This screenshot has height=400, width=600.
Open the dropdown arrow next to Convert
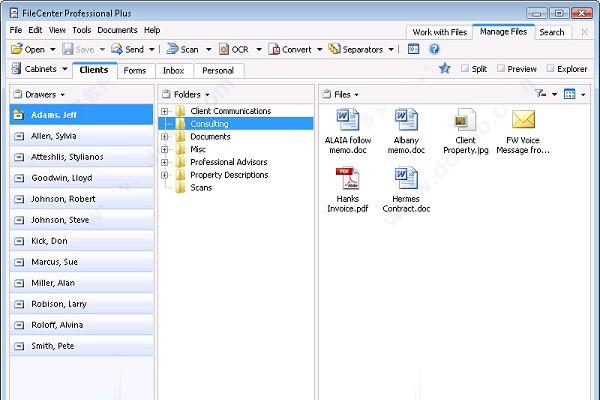(x=320, y=49)
